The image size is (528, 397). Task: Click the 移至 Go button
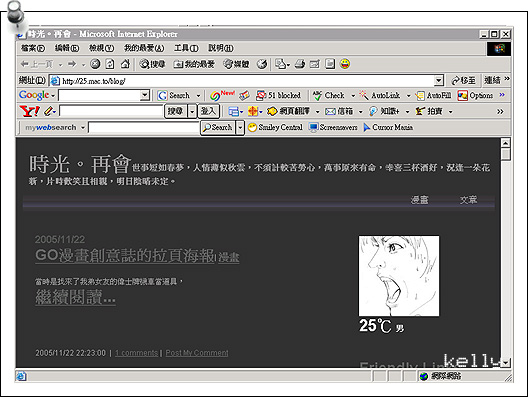tap(463, 80)
